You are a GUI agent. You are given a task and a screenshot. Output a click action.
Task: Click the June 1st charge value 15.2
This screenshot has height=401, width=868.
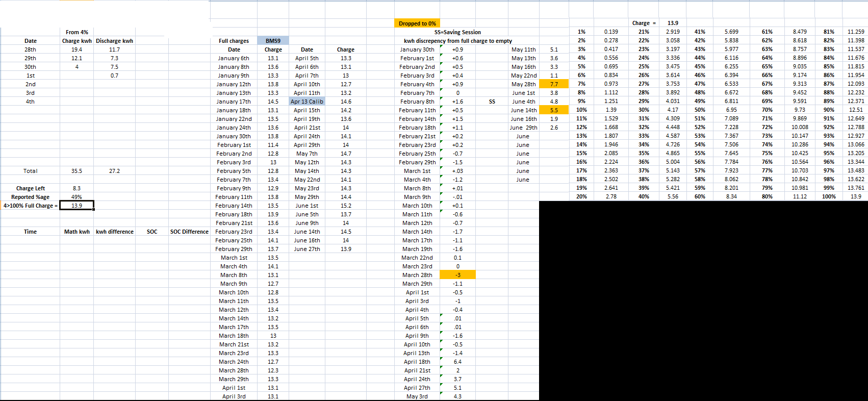click(x=346, y=206)
